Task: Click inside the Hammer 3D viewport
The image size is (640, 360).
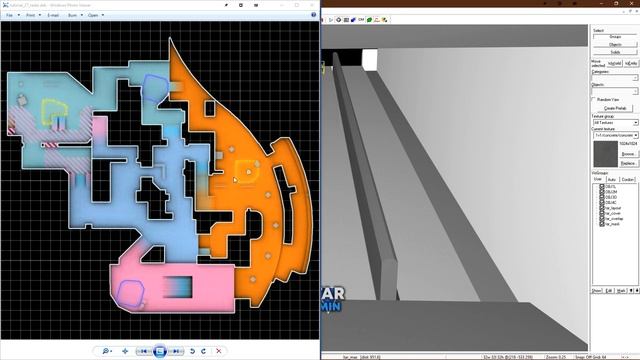Action: pyautogui.click(x=454, y=188)
